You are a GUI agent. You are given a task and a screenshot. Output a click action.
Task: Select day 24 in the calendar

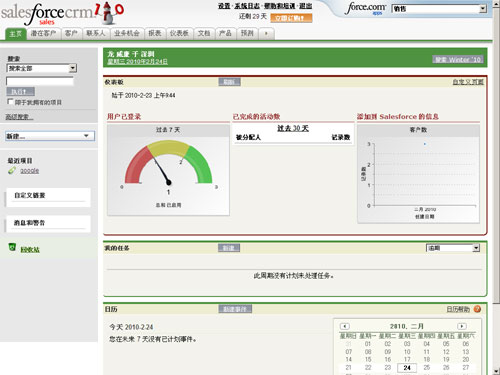click(x=407, y=368)
